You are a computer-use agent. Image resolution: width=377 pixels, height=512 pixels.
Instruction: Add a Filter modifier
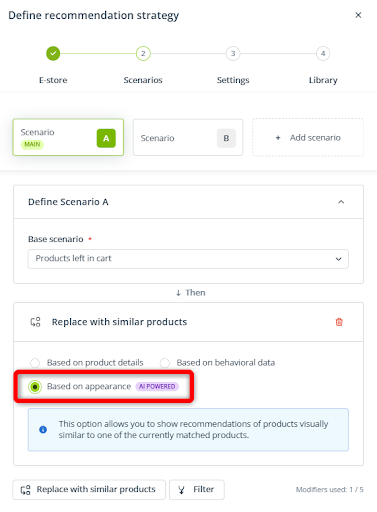(197, 489)
